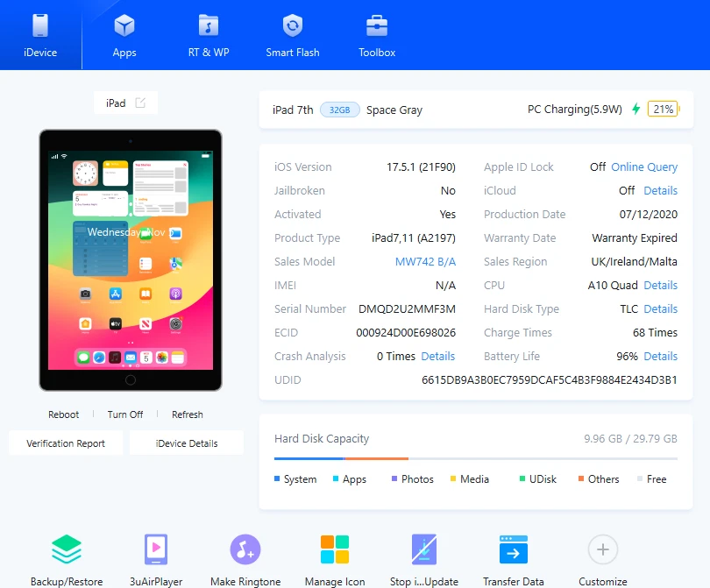Click the Photos purple legend swatch
Viewport: 710px width, 588px height.
pos(394,478)
